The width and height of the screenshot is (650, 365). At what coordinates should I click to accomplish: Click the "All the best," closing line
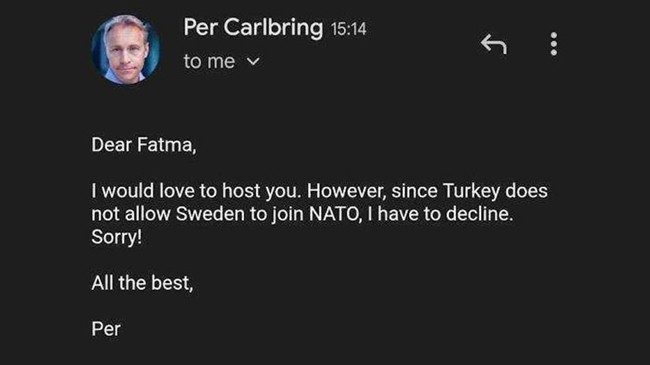[142, 283]
